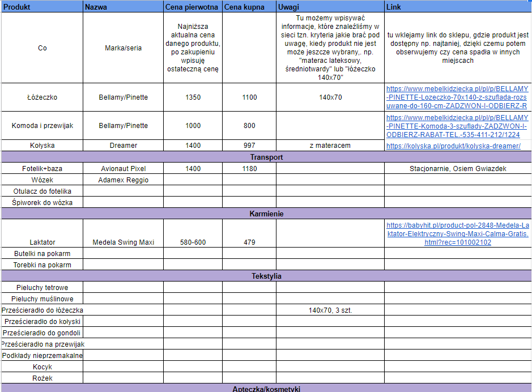Select the Link header cell
The width and height of the screenshot is (532, 392).
point(458,7)
